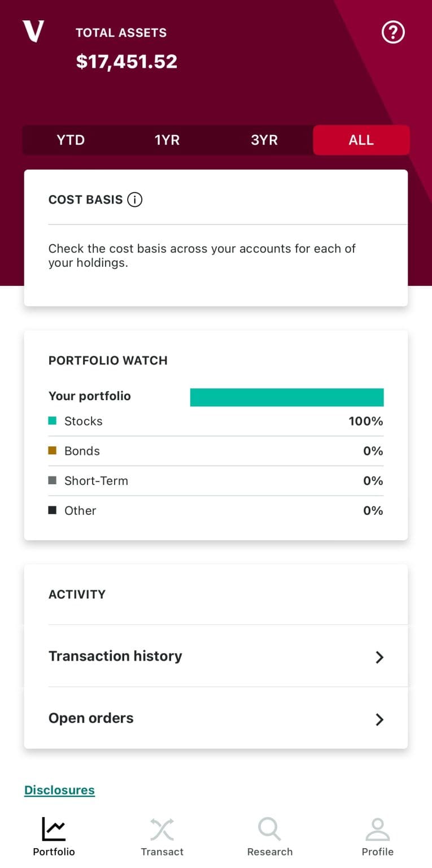Click the Total Assets amount
The image size is (432, 868).
point(127,61)
